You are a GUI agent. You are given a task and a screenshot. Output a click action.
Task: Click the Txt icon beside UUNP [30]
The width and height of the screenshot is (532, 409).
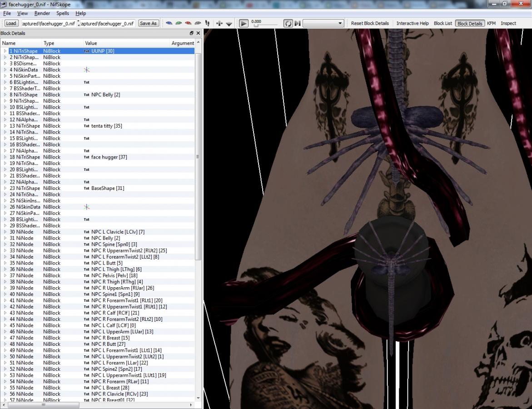point(86,51)
